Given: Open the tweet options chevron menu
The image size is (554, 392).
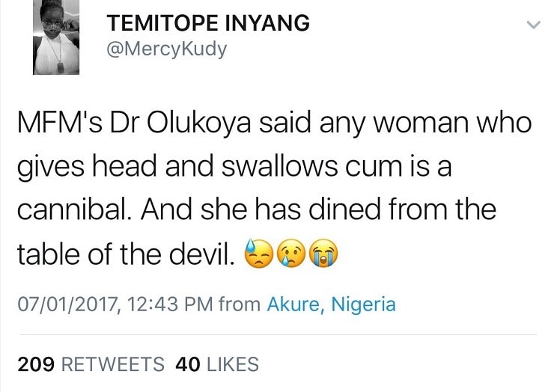Looking at the screenshot, I should [x=532, y=25].
